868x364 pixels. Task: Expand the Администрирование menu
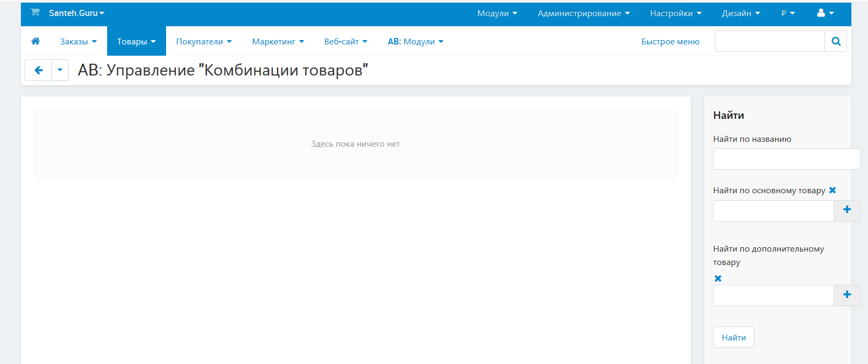coord(583,13)
